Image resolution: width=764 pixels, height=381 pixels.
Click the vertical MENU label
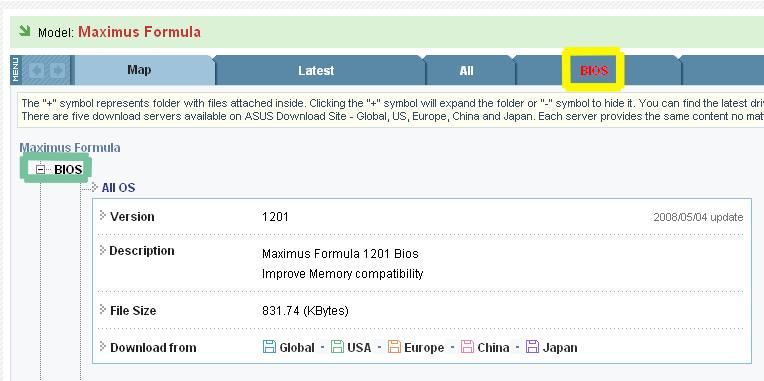(15, 70)
